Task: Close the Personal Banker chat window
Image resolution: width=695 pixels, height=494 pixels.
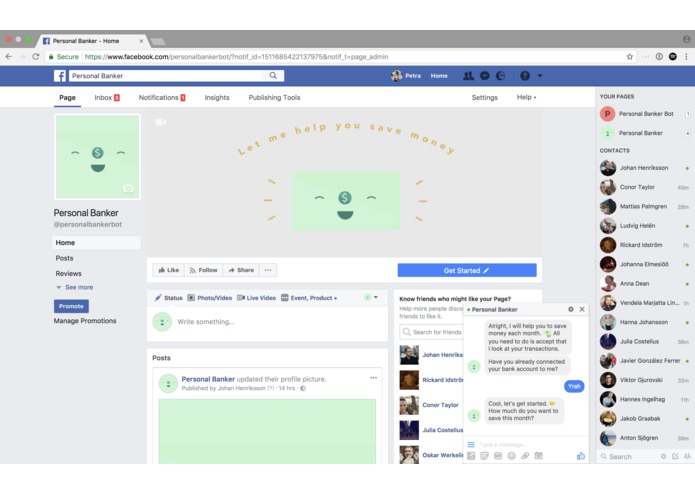Action: [582, 309]
